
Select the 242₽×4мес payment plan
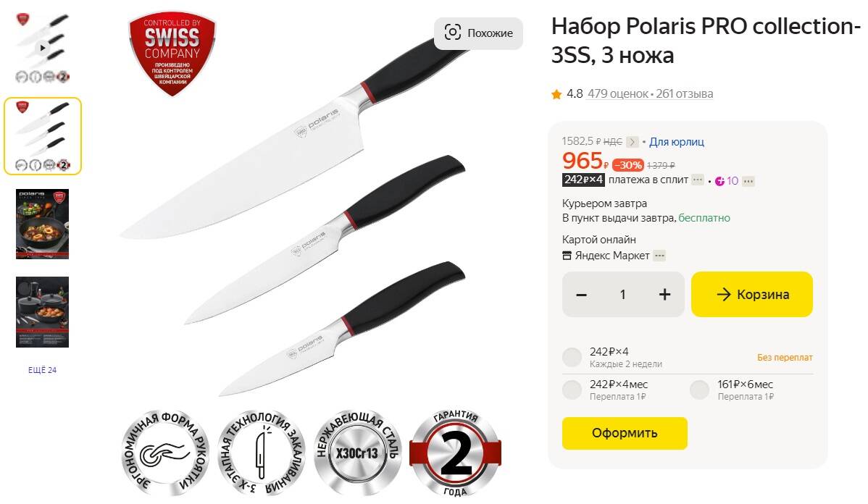(572, 390)
